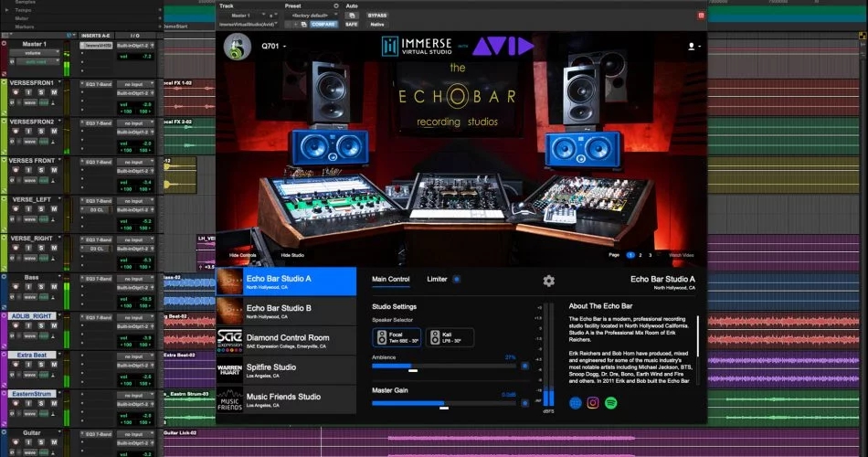Reset the Ambience slider with its blue button
Screen dimensions: 868x457
524,366
